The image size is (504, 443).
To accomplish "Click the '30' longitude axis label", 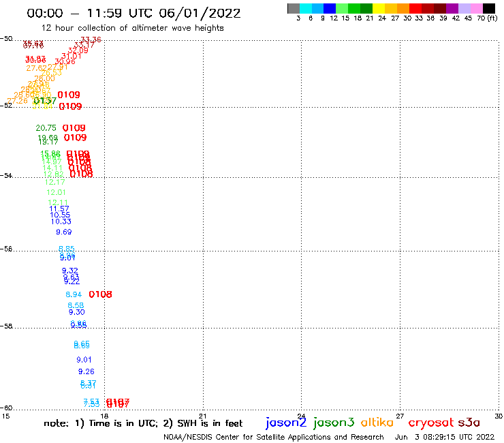I will point(499,416).
